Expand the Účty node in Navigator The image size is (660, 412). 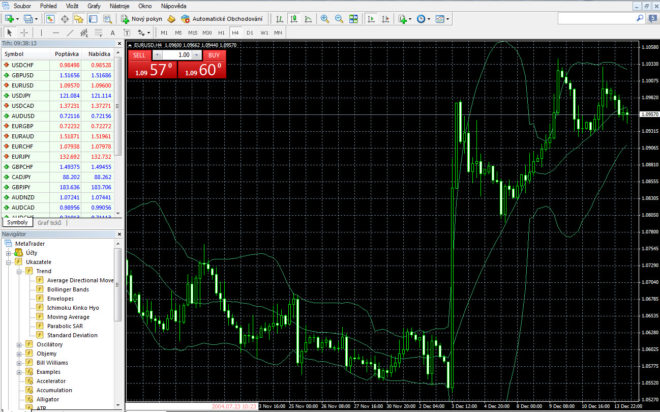point(8,253)
